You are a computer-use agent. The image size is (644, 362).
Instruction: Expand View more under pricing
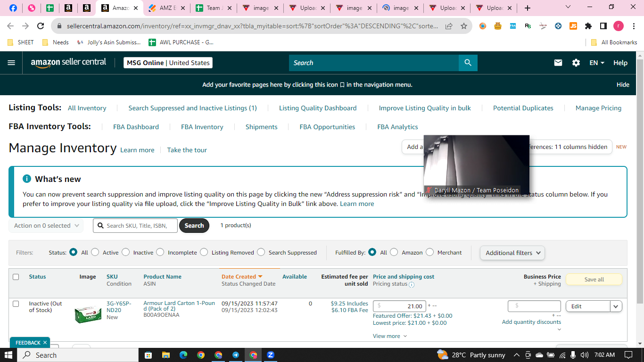(390, 336)
